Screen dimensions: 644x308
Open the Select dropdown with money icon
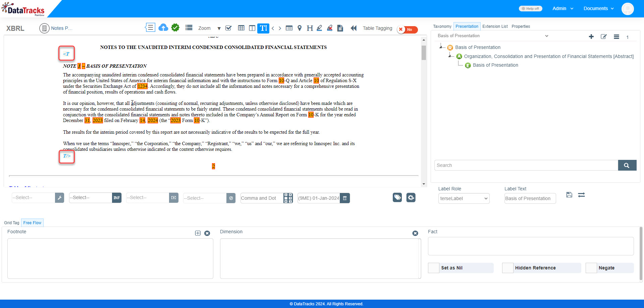click(152, 198)
